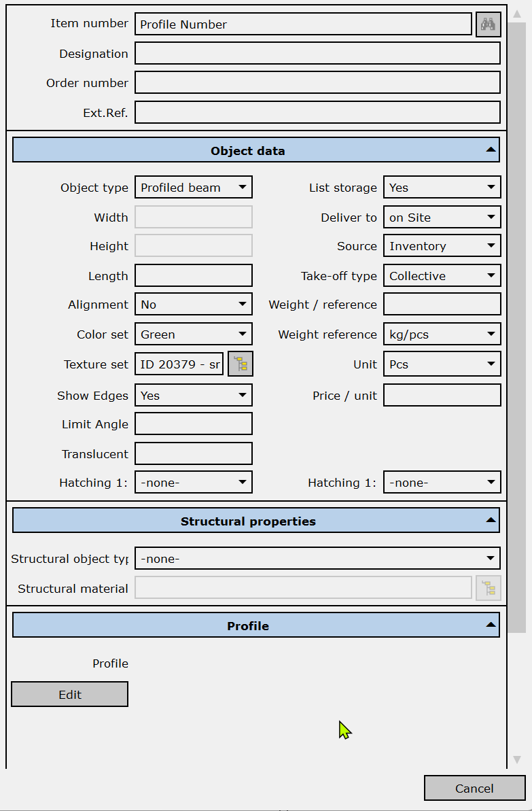Open the Source Inventory dropdown
532x811 pixels.
click(442, 246)
